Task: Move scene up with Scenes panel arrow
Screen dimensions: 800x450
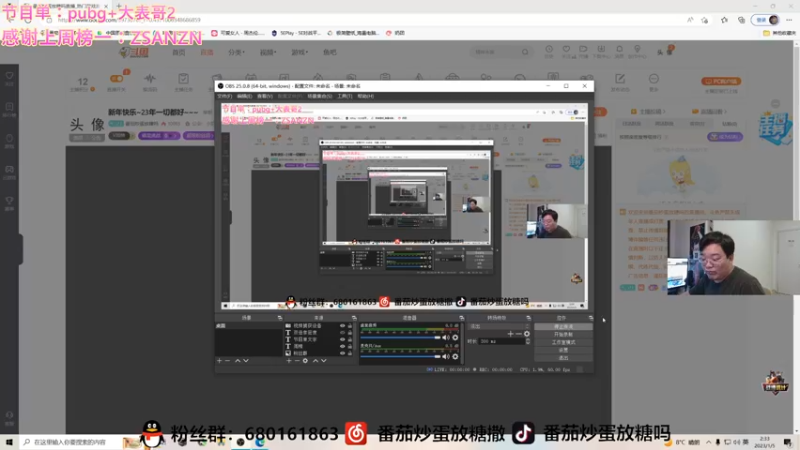Action: [237, 361]
